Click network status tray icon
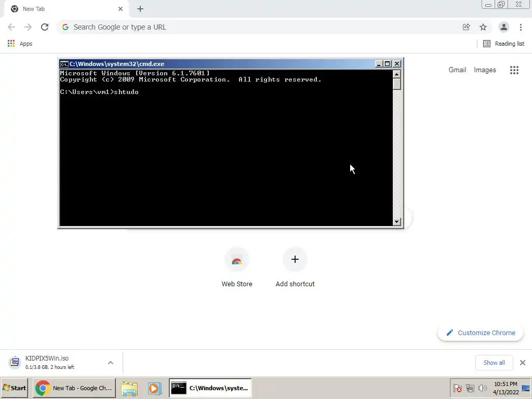The width and height of the screenshot is (532, 399). [x=470, y=388]
